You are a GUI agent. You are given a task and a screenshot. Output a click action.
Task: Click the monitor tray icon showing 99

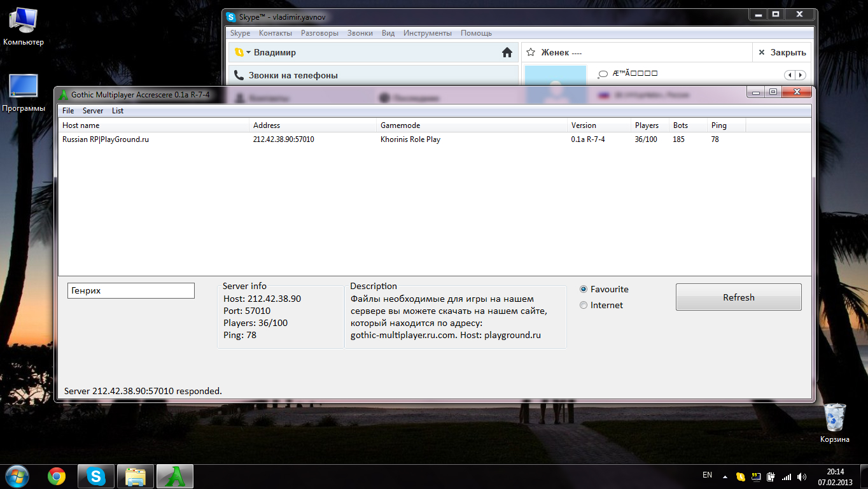pyautogui.click(x=755, y=476)
